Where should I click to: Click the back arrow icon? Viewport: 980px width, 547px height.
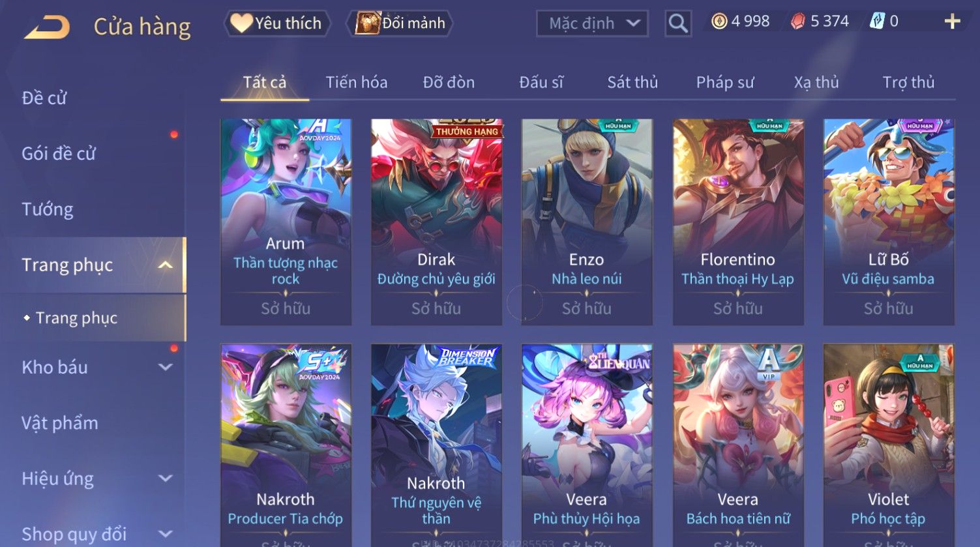click(x=47, y=27)
